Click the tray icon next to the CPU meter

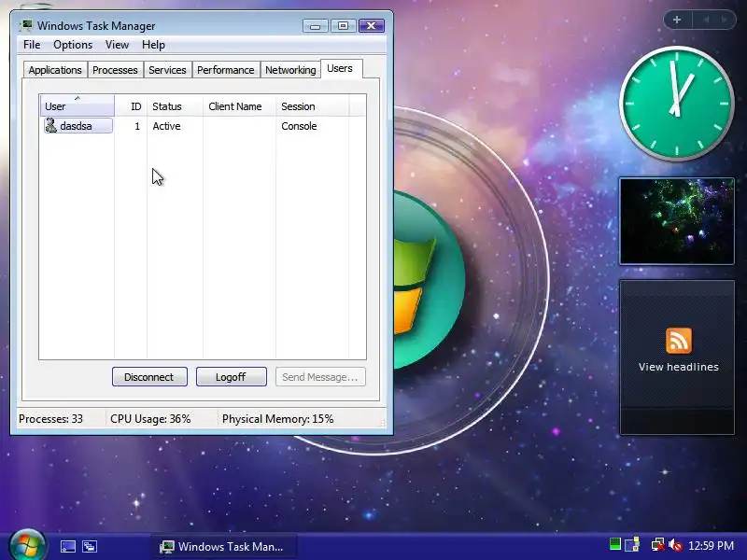632,544
